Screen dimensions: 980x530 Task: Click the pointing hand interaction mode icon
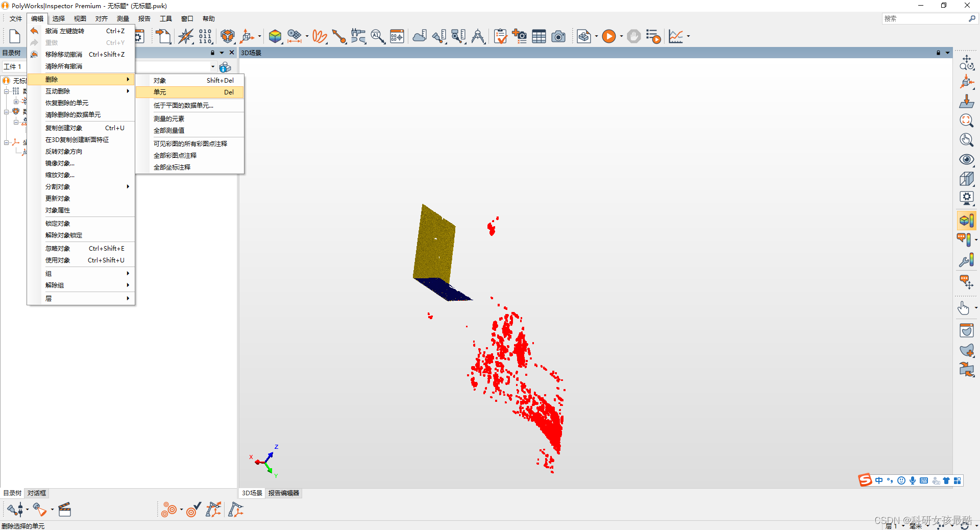964,308
